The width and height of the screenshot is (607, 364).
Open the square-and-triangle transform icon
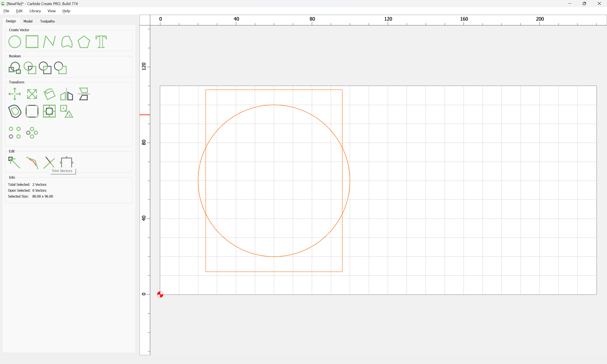[x=67, y=111]
